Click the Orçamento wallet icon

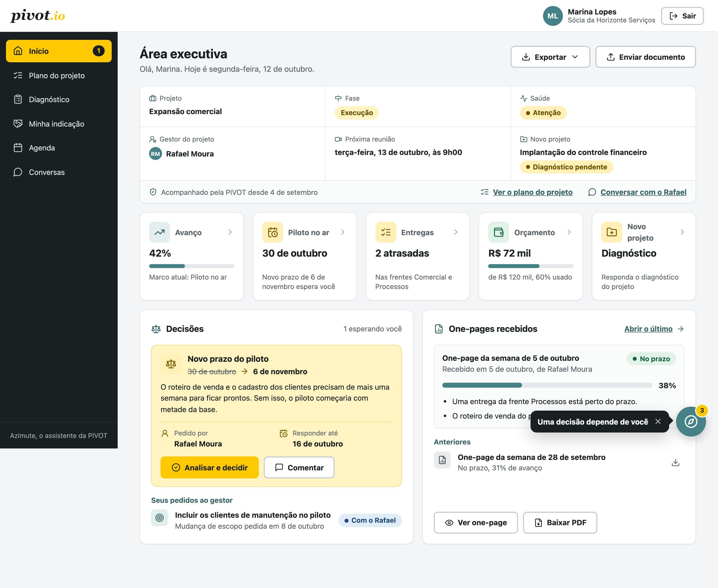coord(498,232)
